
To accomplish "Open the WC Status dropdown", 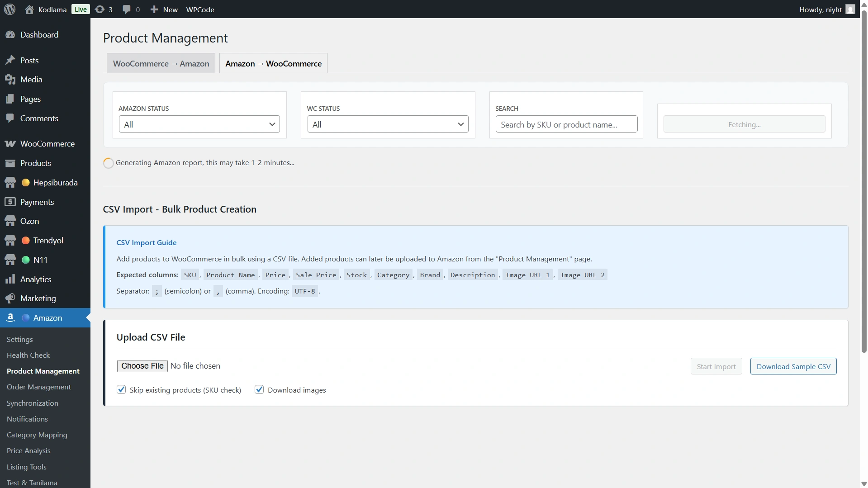I will click(x=388, y=124).
